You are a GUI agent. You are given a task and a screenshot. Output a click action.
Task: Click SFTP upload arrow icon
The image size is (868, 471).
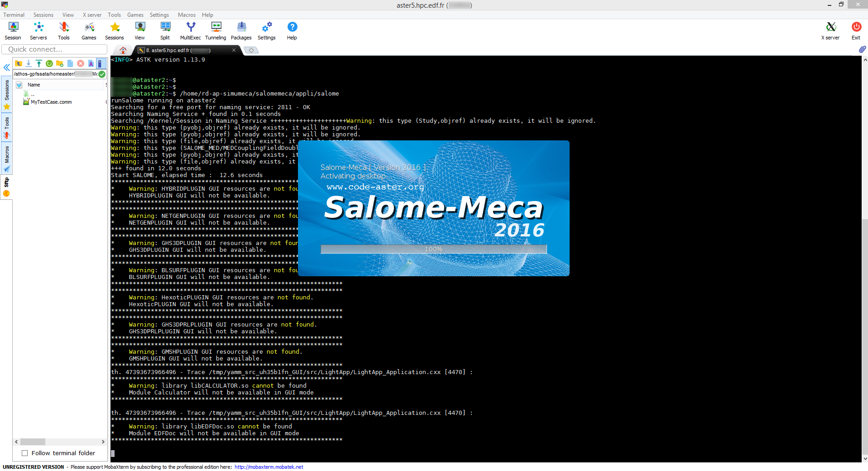click(x=39, y=63)
